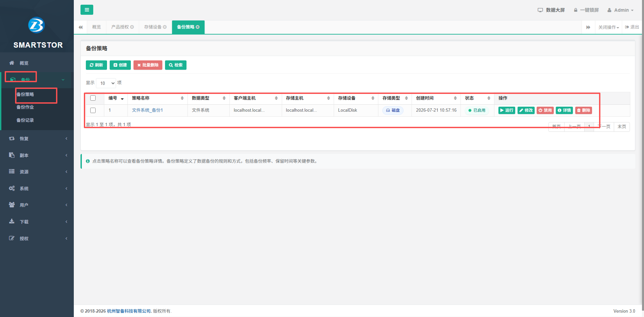Disable the policy with 禁用 button
644x317 pixels.
coord(545,110)
